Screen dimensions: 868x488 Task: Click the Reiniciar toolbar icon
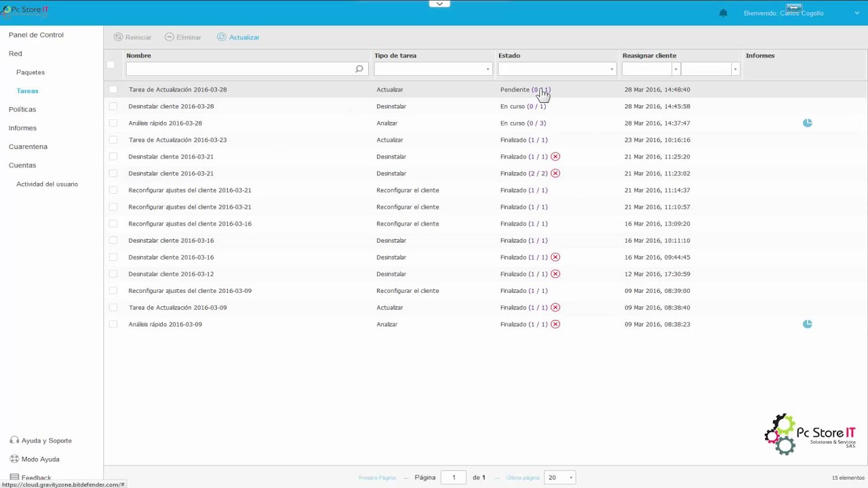click(x=118, y=37)
